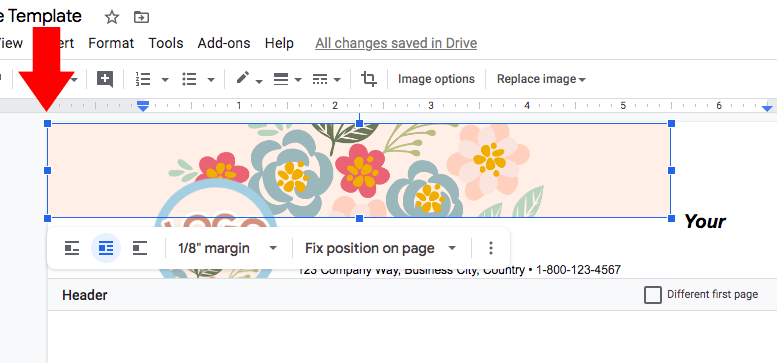Viewport: 777px width, 363px height.
Task: Select the top-center resize handle
Action: pyautogui.click(x=360, y=123)
